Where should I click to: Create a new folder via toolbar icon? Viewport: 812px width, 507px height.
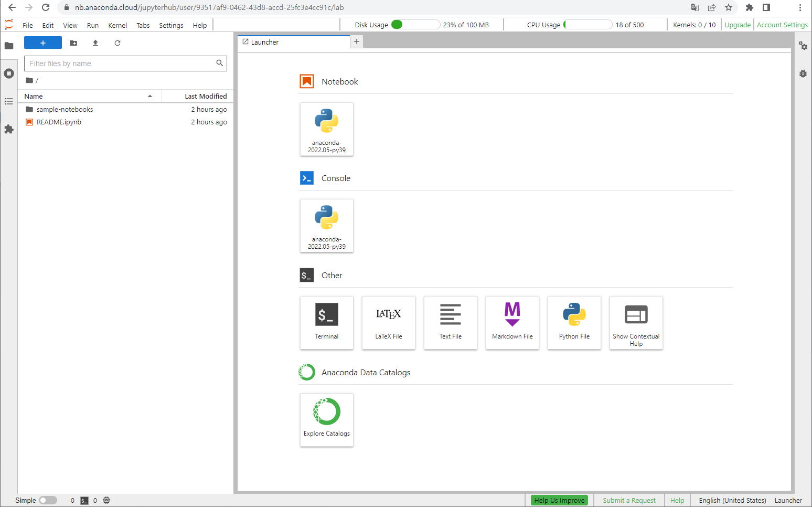click(73, 43)
